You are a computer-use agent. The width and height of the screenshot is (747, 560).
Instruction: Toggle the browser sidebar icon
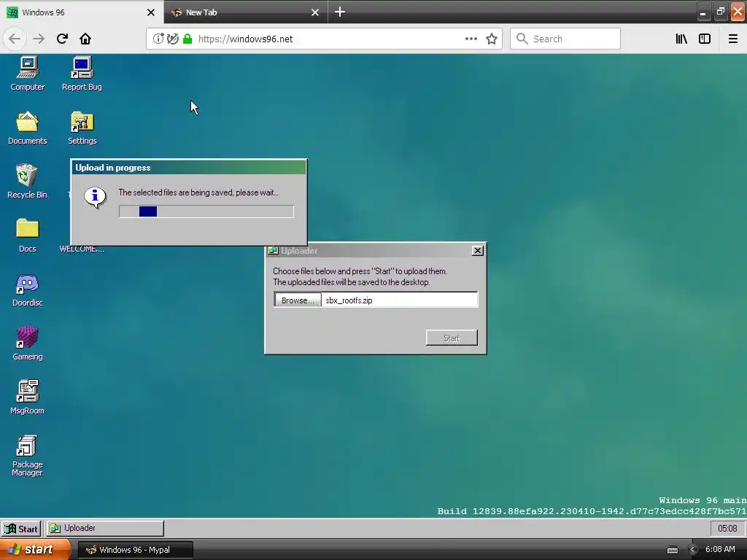(x=705, y=39)
